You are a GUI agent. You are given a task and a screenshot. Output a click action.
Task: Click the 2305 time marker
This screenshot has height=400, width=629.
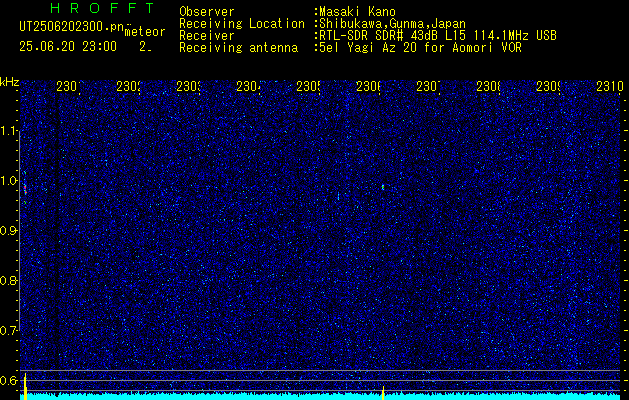click(308, 86)
